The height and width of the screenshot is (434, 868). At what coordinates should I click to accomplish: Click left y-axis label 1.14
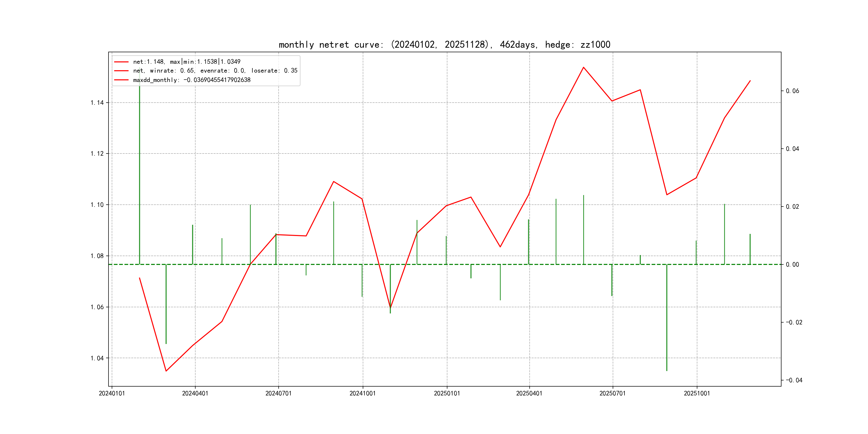(97, 103)
